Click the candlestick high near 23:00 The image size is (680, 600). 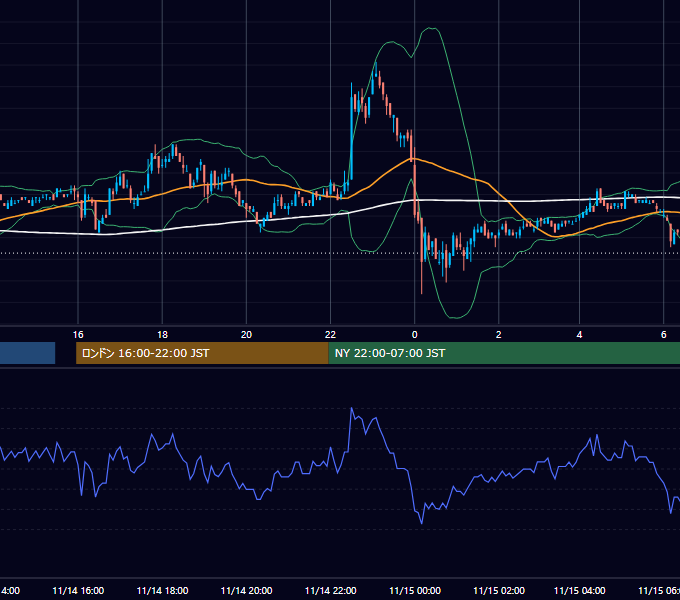376,66
